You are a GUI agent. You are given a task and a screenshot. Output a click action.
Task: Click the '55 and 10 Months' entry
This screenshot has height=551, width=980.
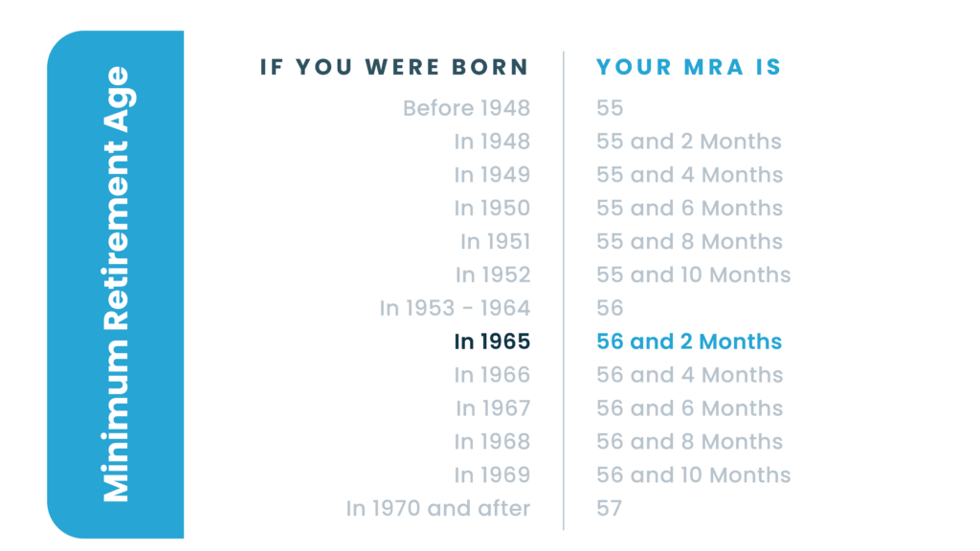[693, 275]
